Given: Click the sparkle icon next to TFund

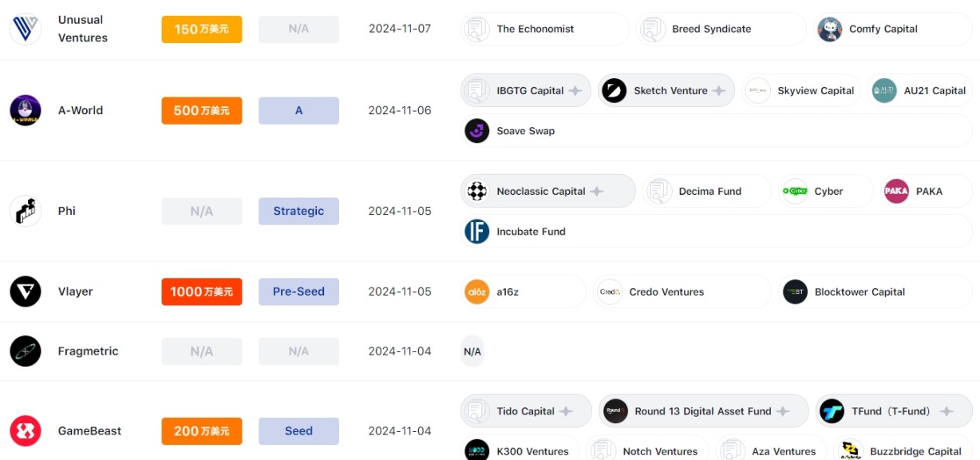Looking at the screenshot, I should 946,411.
